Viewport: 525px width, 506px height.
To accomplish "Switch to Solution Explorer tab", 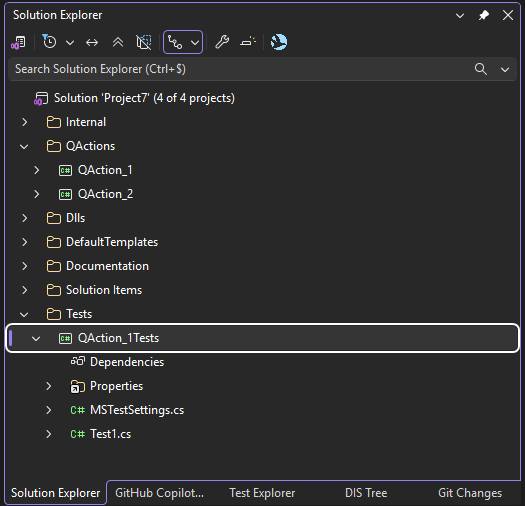I will click(x=56, y=493).
